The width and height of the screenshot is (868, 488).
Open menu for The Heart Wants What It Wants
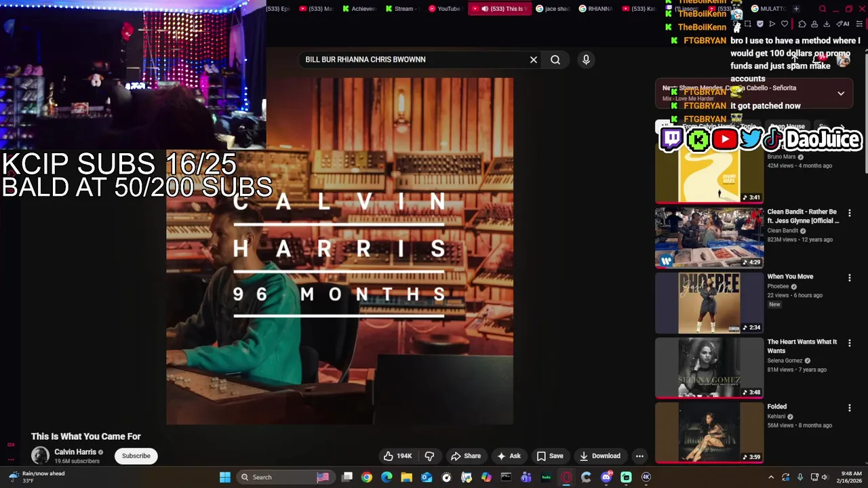coord(850,343)
